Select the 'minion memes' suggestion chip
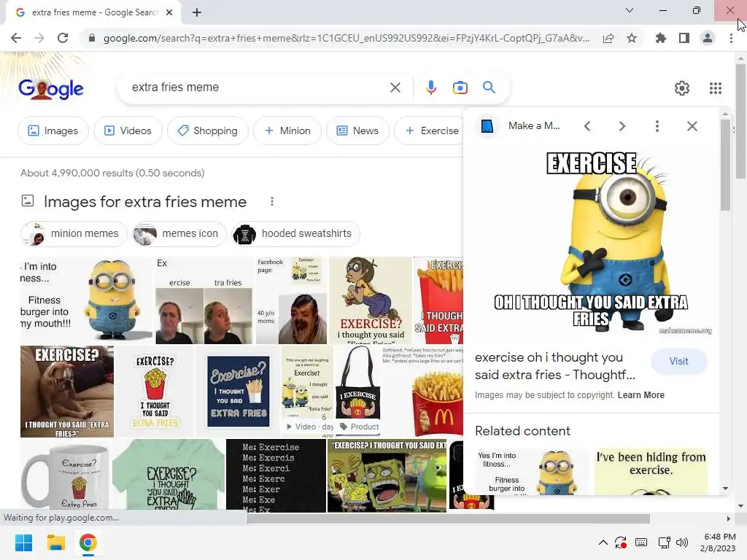Viewport: 747px width, 560px height. [x=74, y=234]
